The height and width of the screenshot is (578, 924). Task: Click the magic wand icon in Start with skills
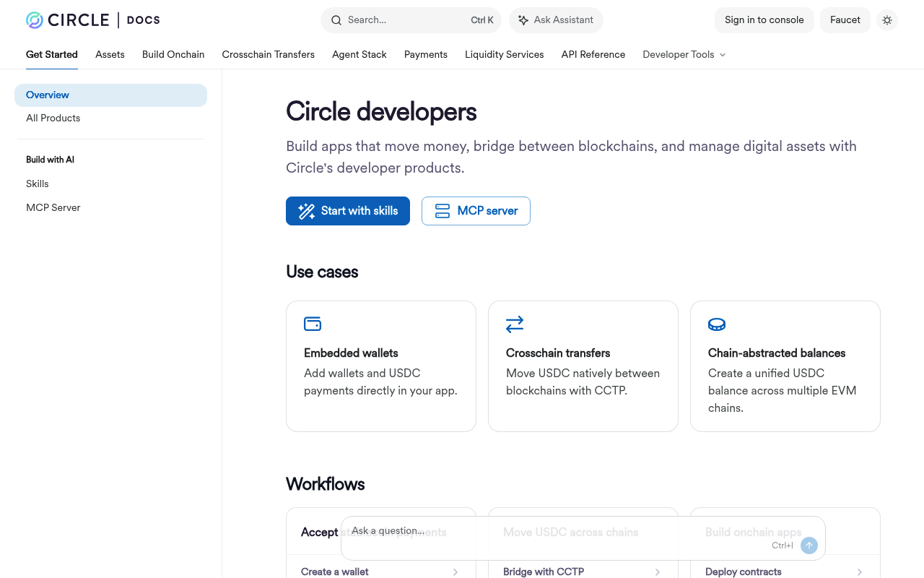(x=307, y=211)
